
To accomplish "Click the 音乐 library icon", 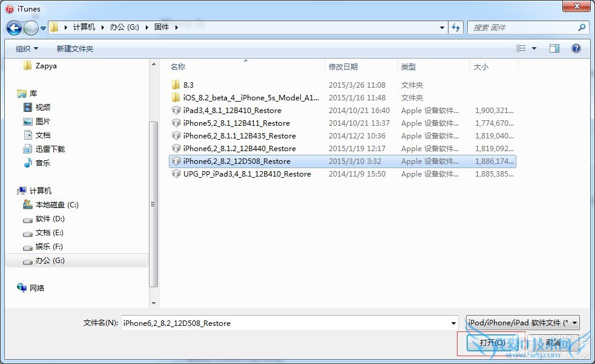I will (28, 163).
